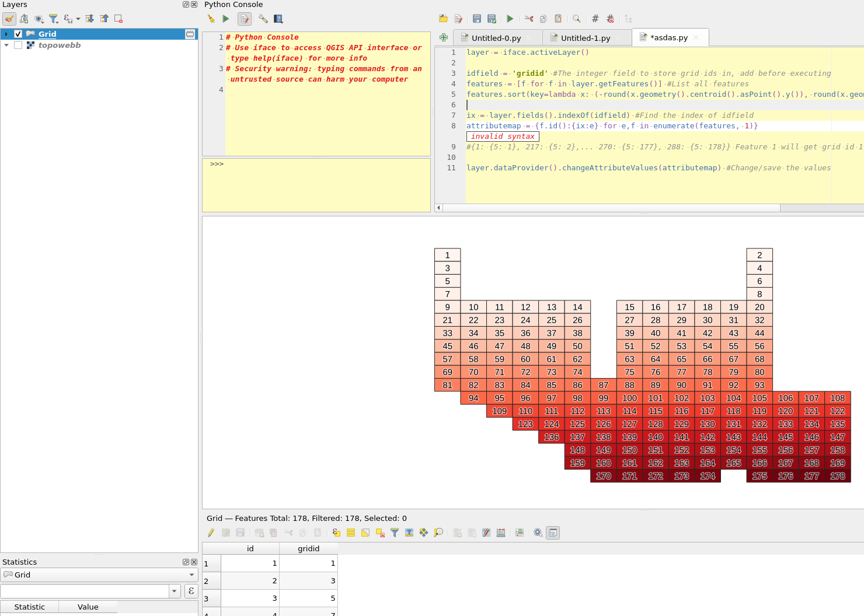The height and width of the screenshot is (616, 864).
Task: Toggle Dock Attribute Table button
Action: click(x=553, y=533)
